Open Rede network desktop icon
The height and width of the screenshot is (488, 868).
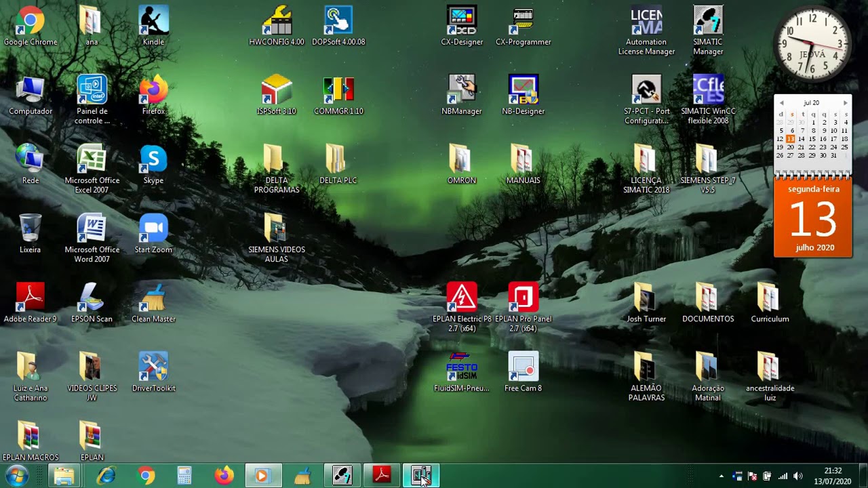point(31,164)
